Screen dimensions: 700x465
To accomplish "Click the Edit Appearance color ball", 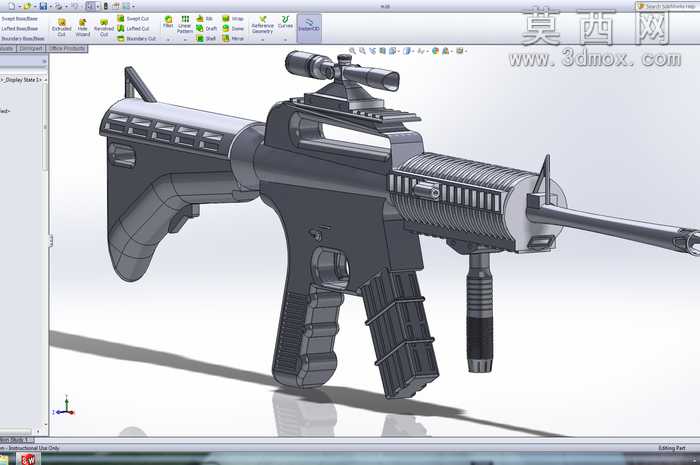I will pyautogui.click(x=435, y=51).
